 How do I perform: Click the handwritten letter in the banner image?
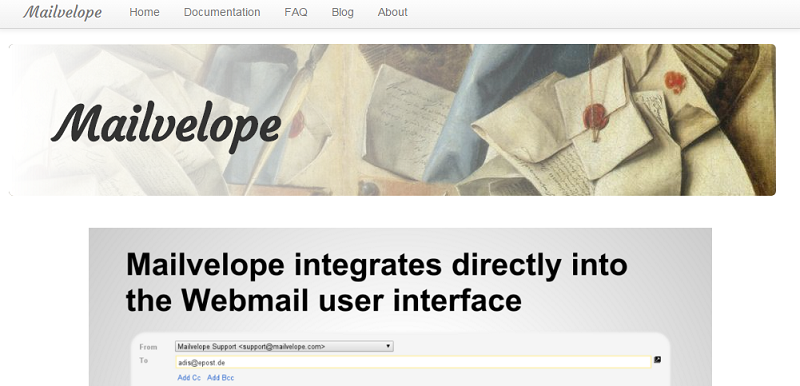[408, 122]
